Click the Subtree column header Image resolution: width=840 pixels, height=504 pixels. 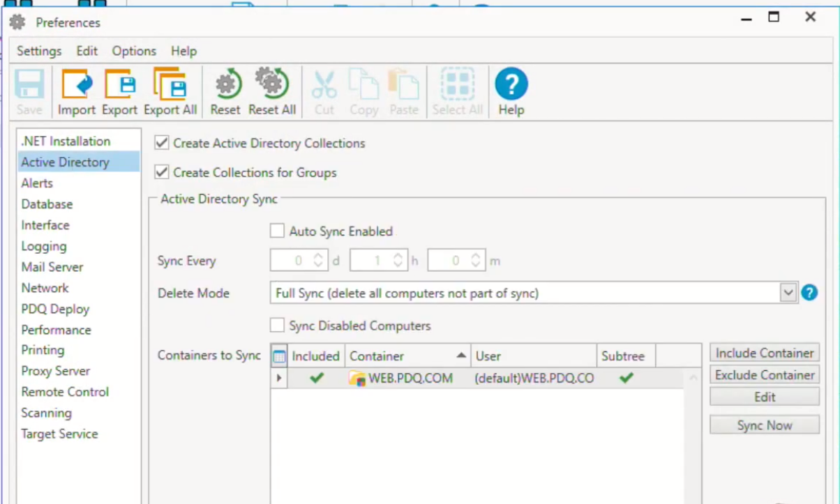pyautogui.click(x=626, y=356)
